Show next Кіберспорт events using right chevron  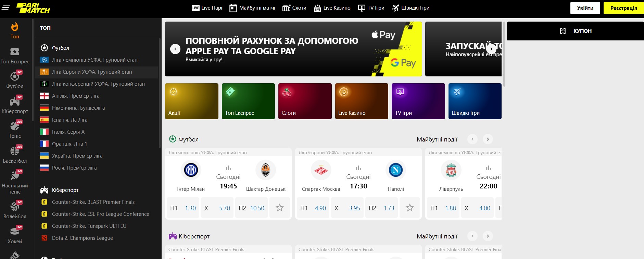[x=488, y=236]
